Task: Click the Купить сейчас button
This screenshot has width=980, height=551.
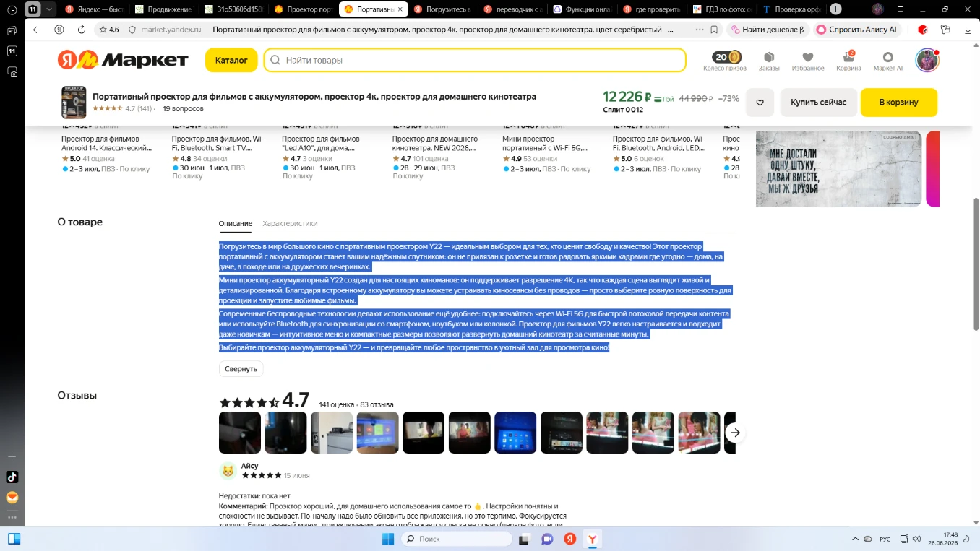Action: (x=818, y=103)
